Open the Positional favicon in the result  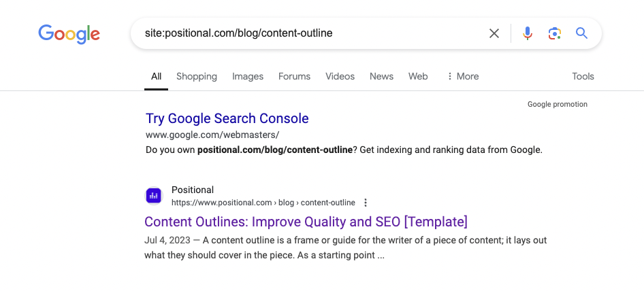point(154,196)
